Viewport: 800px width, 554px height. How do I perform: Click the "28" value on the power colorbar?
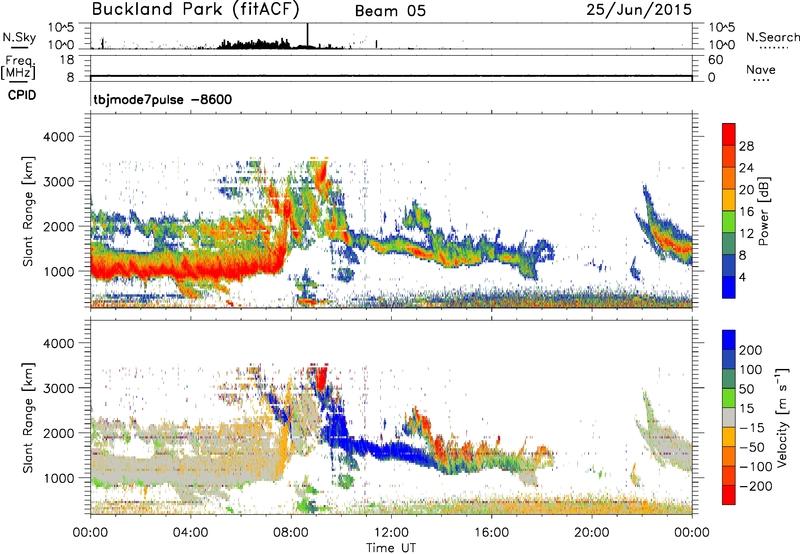746,146
